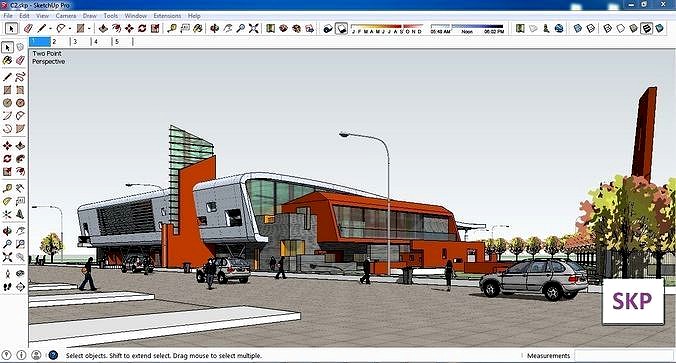Expand the Line tool dropdown arrow
The width and height of the screenshot is (676, 363).
pyautogui.click(x=50, y=28)
